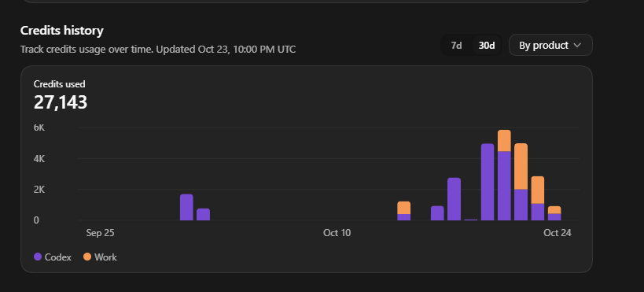Switch to the 7d time range
The height and width of the screenshot is (292, 644).
[x=456, y=45]
